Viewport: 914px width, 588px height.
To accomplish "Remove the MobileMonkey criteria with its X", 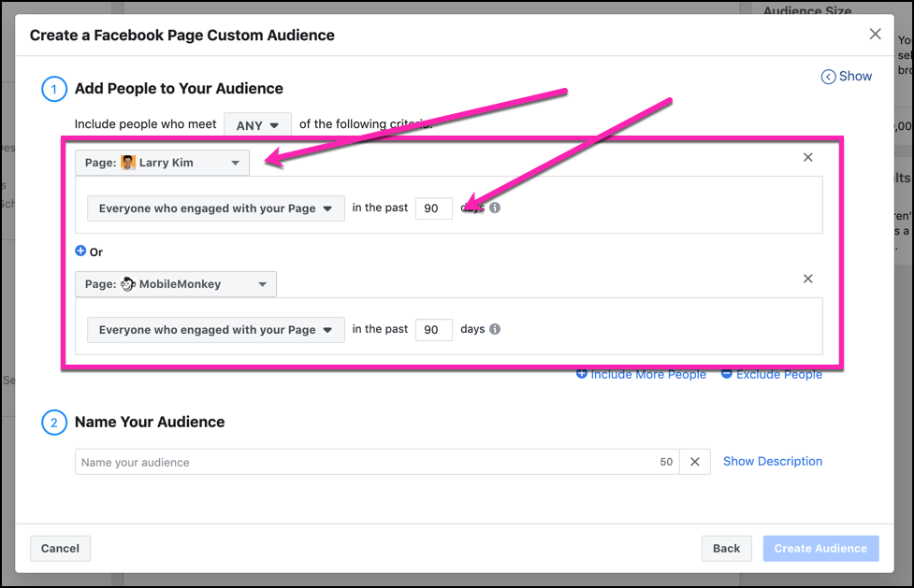I will (x=807, y=279).
